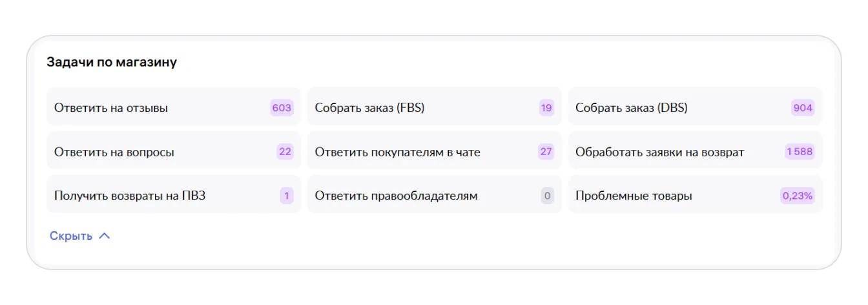Click the 22 questions count badge
868x305 pixels.
(x=285, y=152)
